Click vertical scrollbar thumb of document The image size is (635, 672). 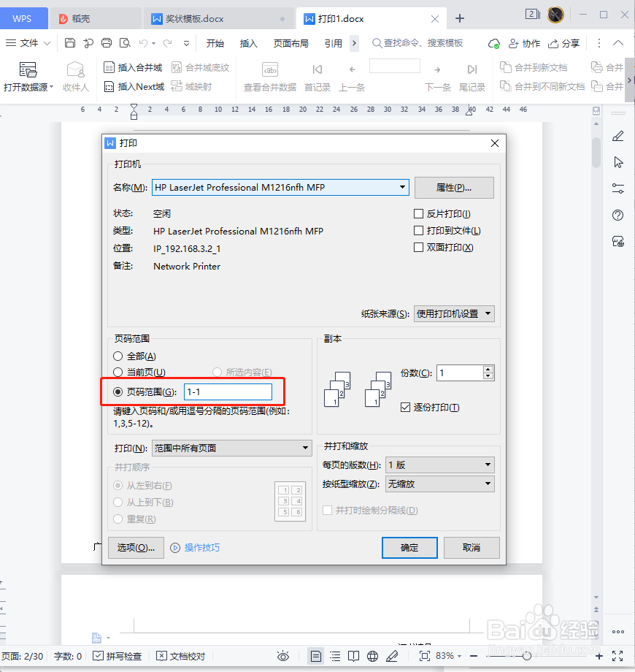[596, 153]
